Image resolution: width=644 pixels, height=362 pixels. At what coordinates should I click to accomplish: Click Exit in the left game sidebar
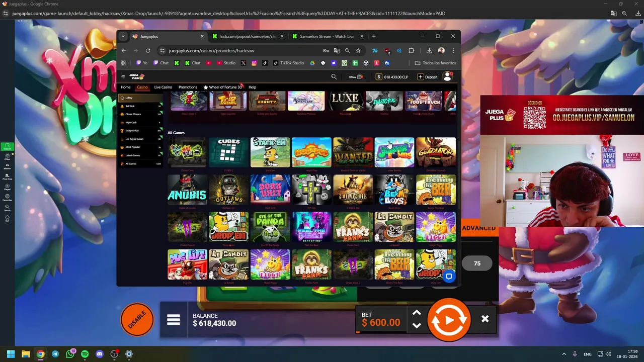7,219
